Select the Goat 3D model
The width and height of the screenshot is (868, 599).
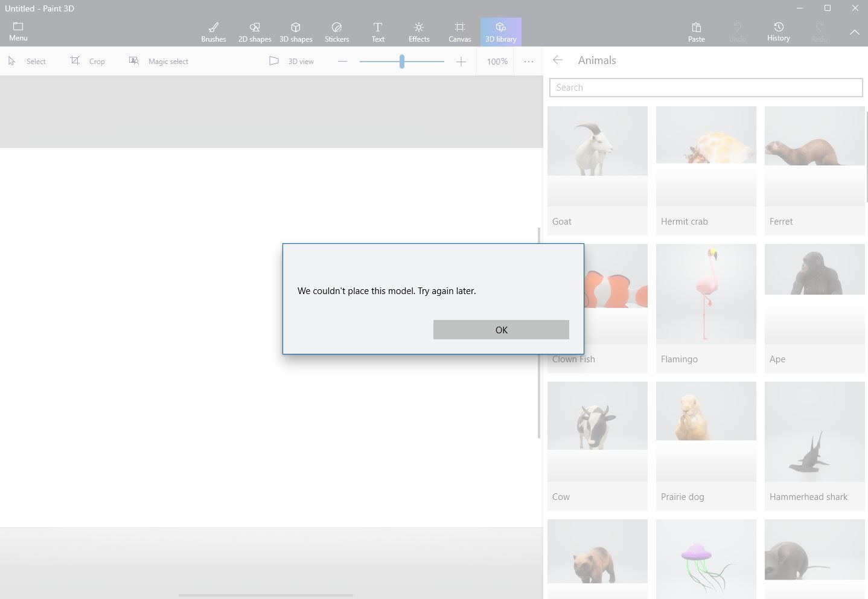pyautogui.click(x=598, y=171)
